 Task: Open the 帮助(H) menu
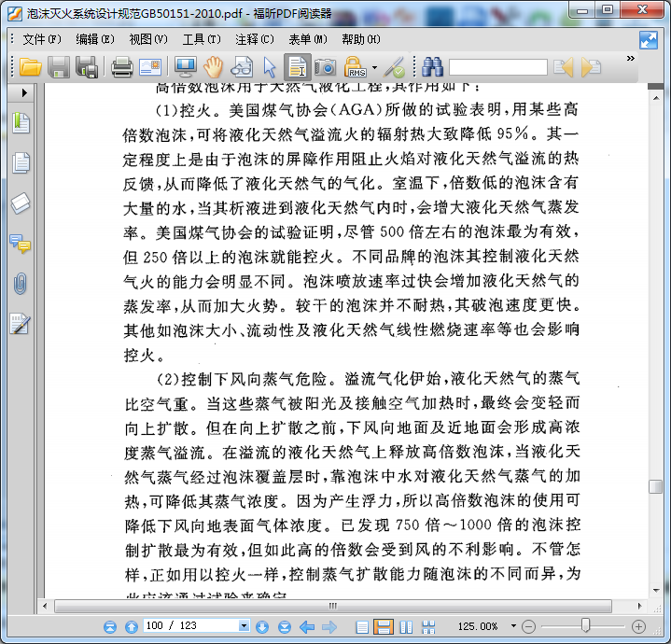click(361, 39)
